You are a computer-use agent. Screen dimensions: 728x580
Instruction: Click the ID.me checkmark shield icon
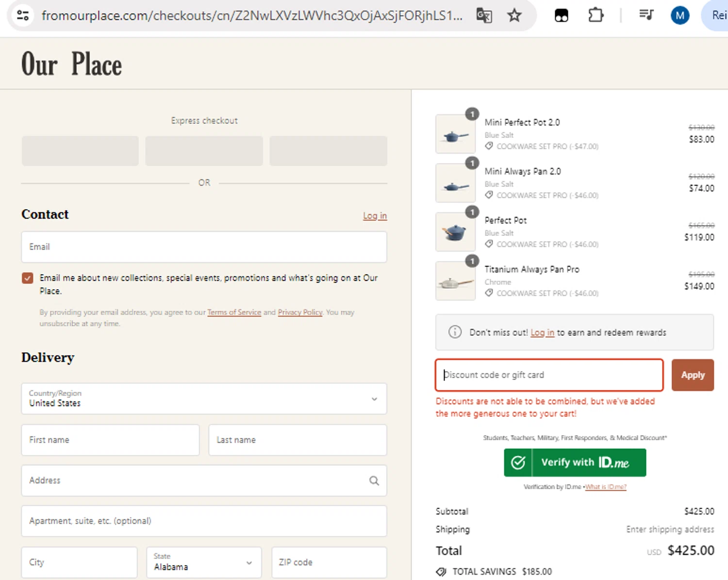pos(518,463)
